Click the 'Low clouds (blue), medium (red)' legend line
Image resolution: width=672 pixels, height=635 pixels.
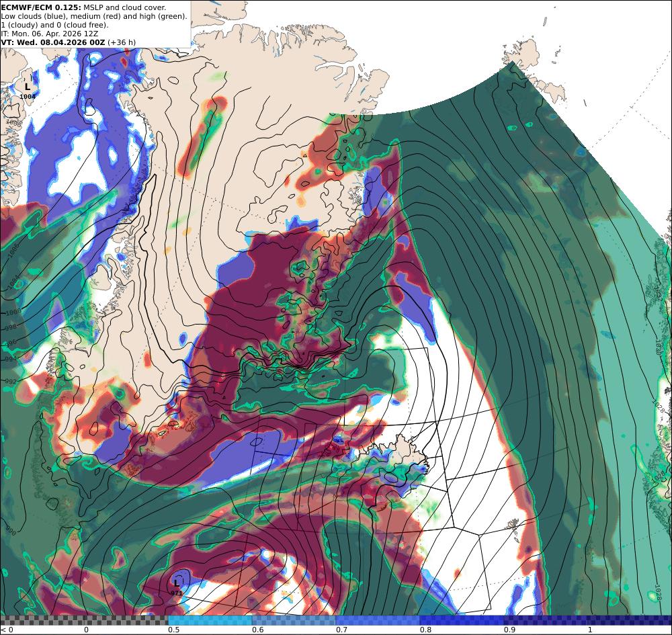(x=94, y=16)
